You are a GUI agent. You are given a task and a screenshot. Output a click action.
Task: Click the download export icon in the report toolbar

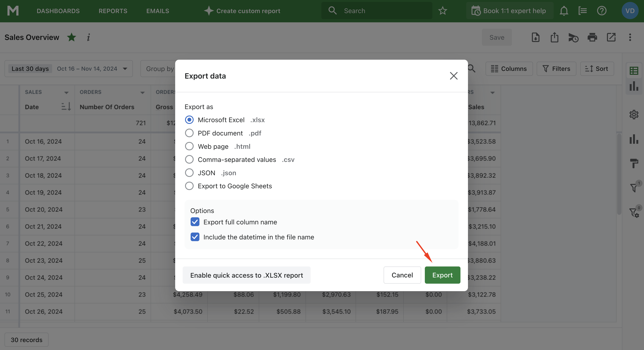tap(535, 38)
